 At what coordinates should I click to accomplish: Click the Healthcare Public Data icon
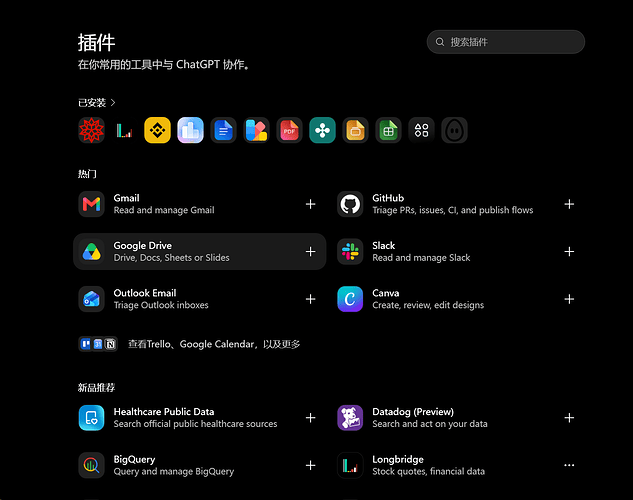(x=92, y=418)
